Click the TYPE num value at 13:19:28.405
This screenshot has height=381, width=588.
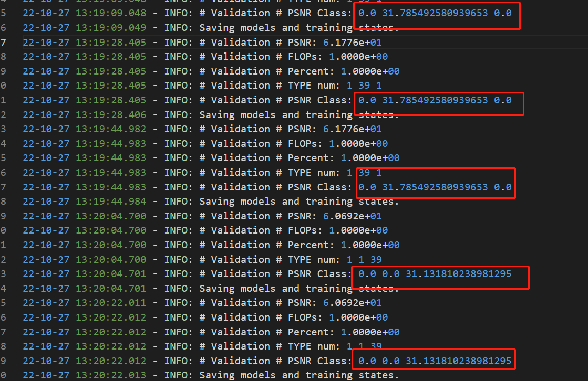[364, 86]
